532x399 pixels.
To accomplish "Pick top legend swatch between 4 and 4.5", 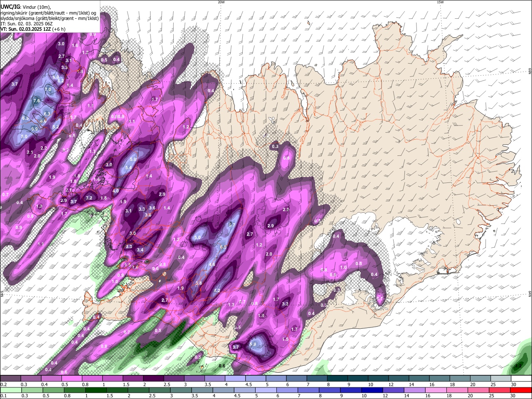I will click(x=235, y=379).
